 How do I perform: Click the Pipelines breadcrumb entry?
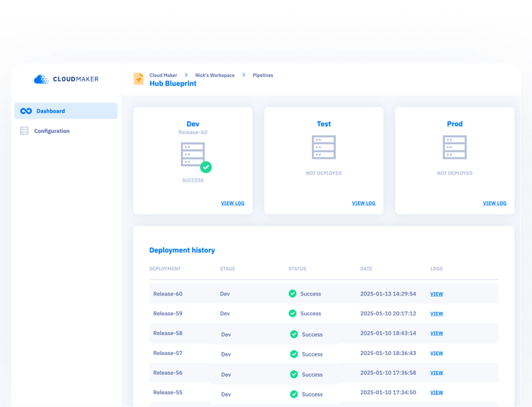tap(263, 75)
